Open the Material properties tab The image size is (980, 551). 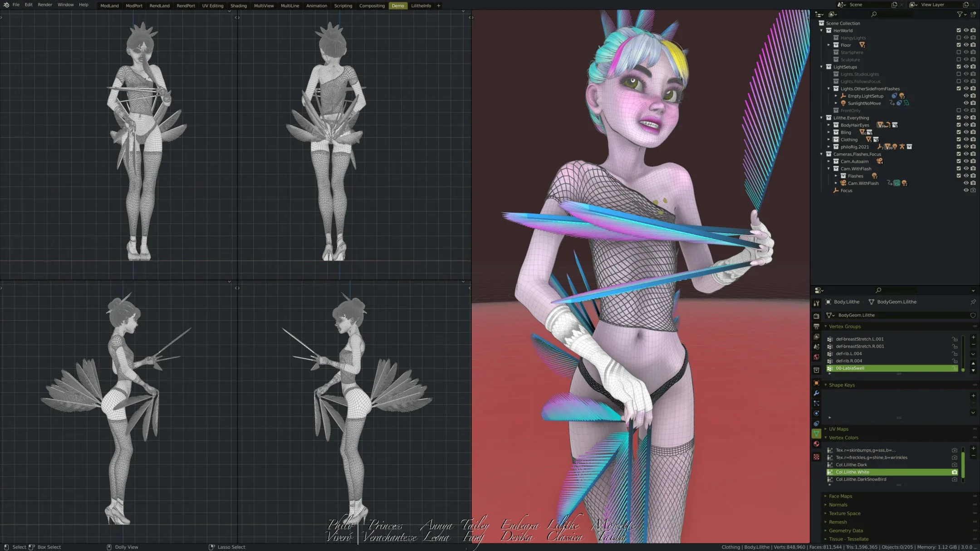(817, 444)
